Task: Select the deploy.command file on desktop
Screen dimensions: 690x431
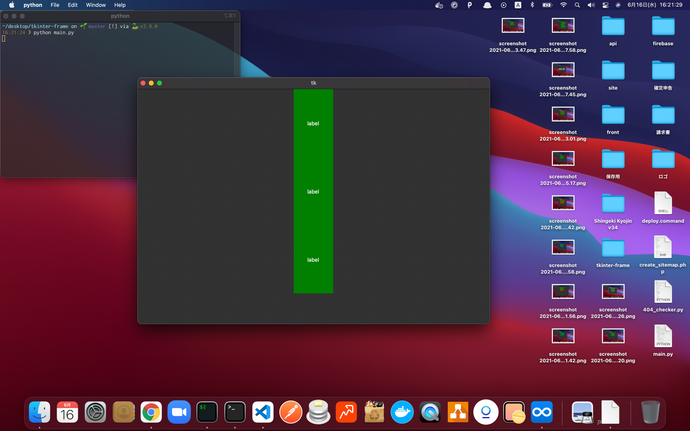Action: tap(663, 203)
